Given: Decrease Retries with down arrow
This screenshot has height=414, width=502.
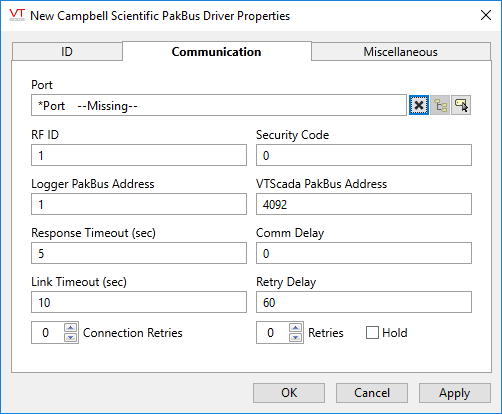Looking at the screenshot, I should [x=295, y=338].
